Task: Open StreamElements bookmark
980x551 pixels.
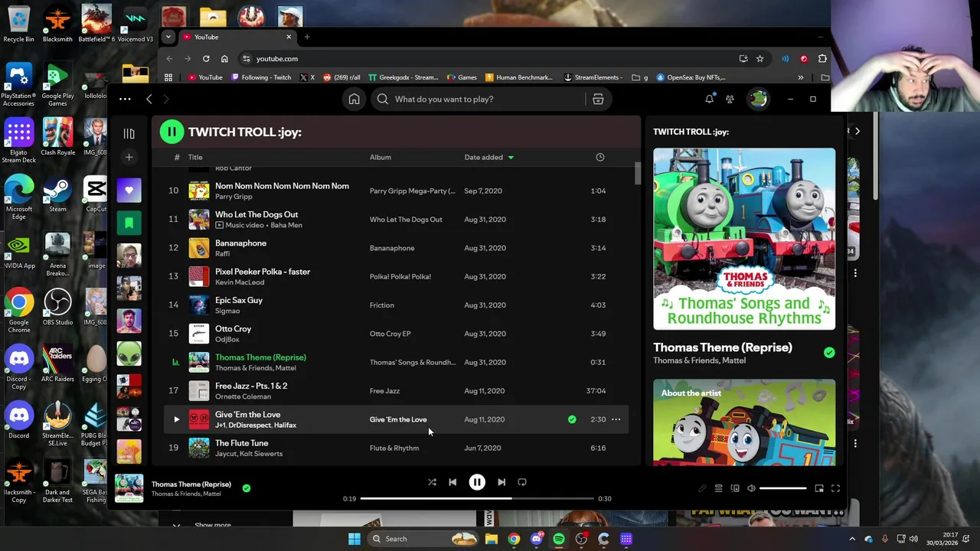Action: [x=596, y=77]
